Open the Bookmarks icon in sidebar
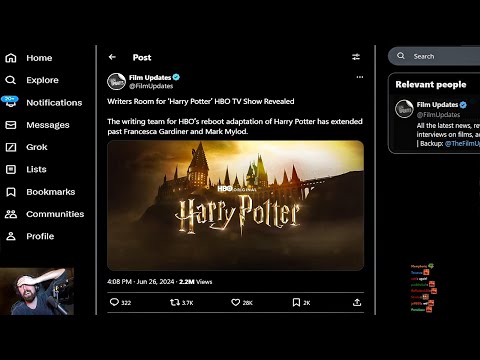This screenshot has height=360, width=480. (11, 192)
